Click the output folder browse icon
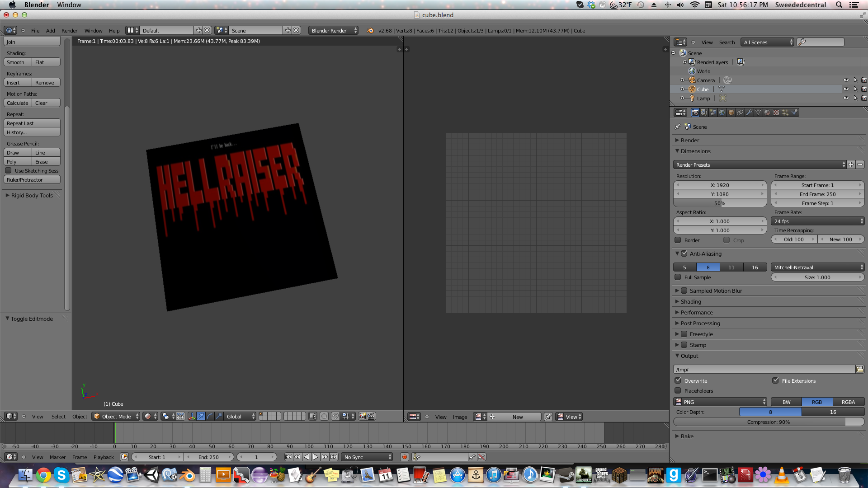Viewport: 868px width, 488px height. click(x=859, y=369)
